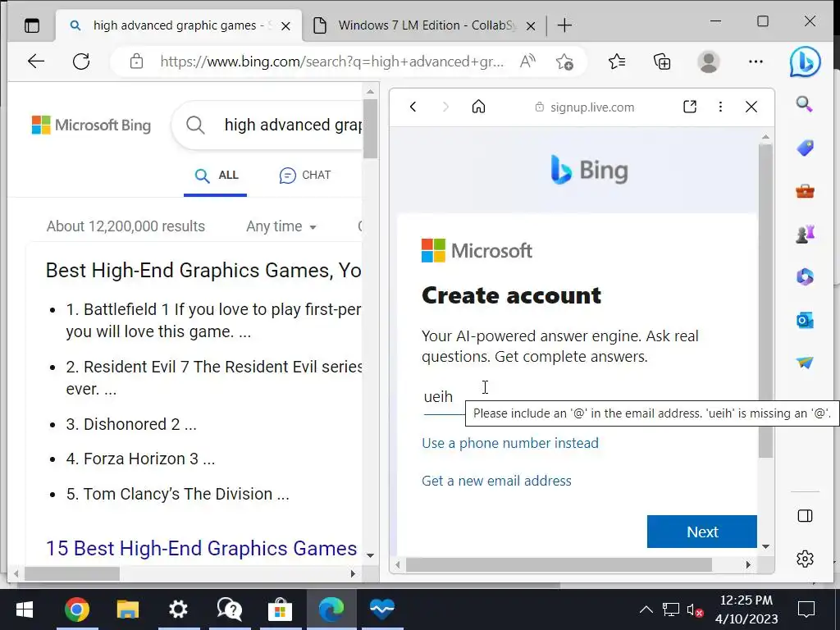Close the signup sidebar pane

pyautogui.click(x=751, y=107)
